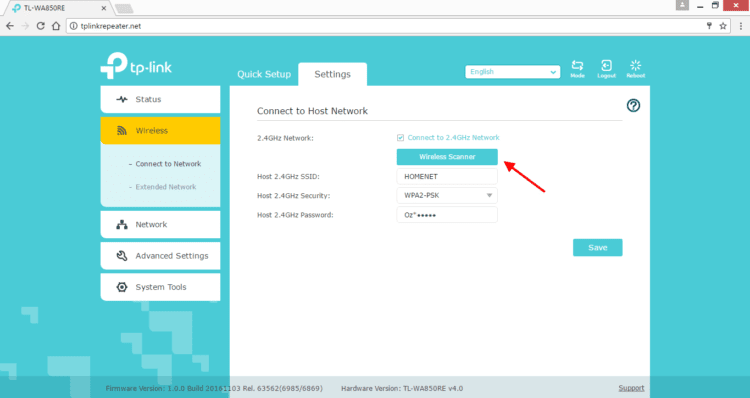Open Status menu in sidebar
Image resolution: width=750 pixels, height=398 pixels.
(x=160, y=100)
